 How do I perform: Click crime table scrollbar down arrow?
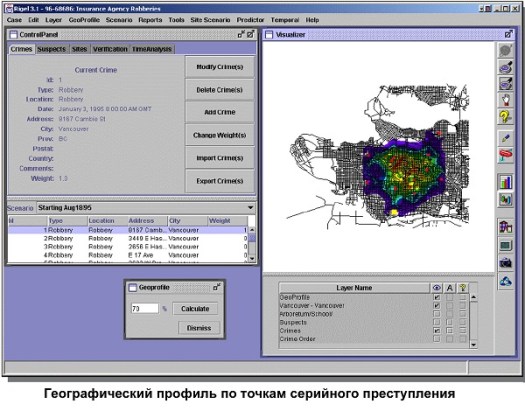(252, 259)
